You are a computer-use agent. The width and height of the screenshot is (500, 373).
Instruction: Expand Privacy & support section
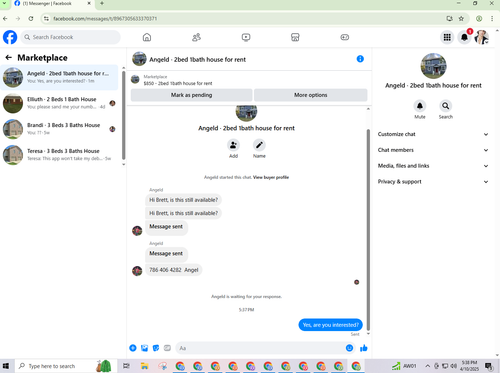pos(433,182)
